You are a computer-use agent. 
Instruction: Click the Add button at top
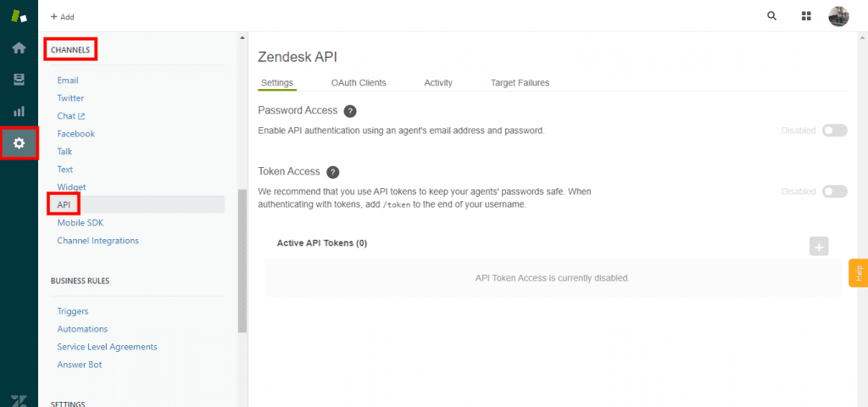point(62,17)
